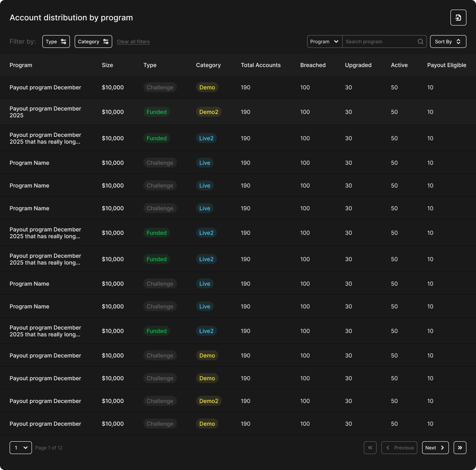Click the Breached column header
The height and width of the screenshot is (470, 476).
tap(313, 65)
